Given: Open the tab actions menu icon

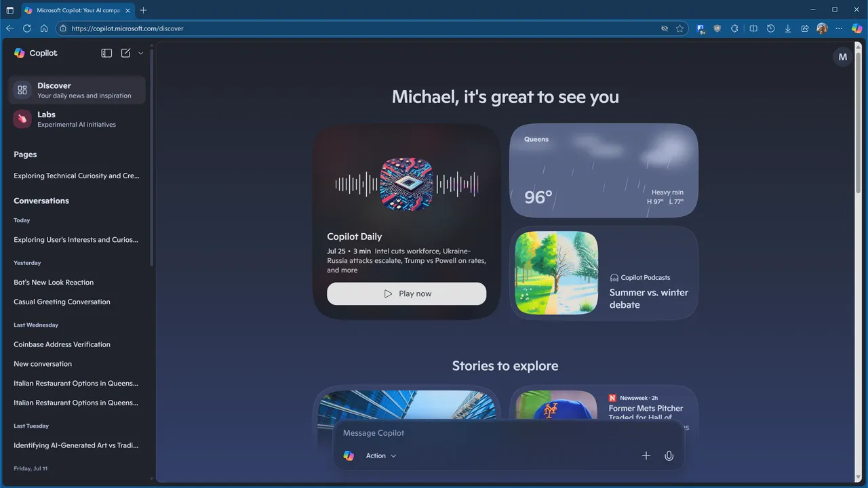Looking at the screenshot, I should point(9,10).
